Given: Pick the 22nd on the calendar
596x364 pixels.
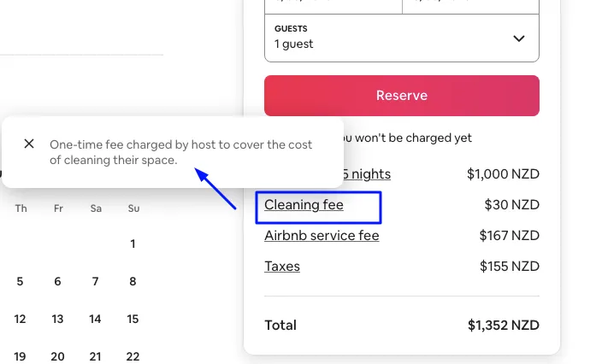Looking at the screenshot, I should point(133,356).
